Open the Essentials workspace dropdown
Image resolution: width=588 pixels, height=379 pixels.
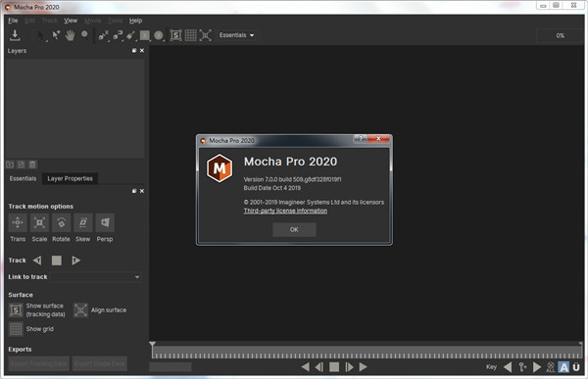click(236, 35)
